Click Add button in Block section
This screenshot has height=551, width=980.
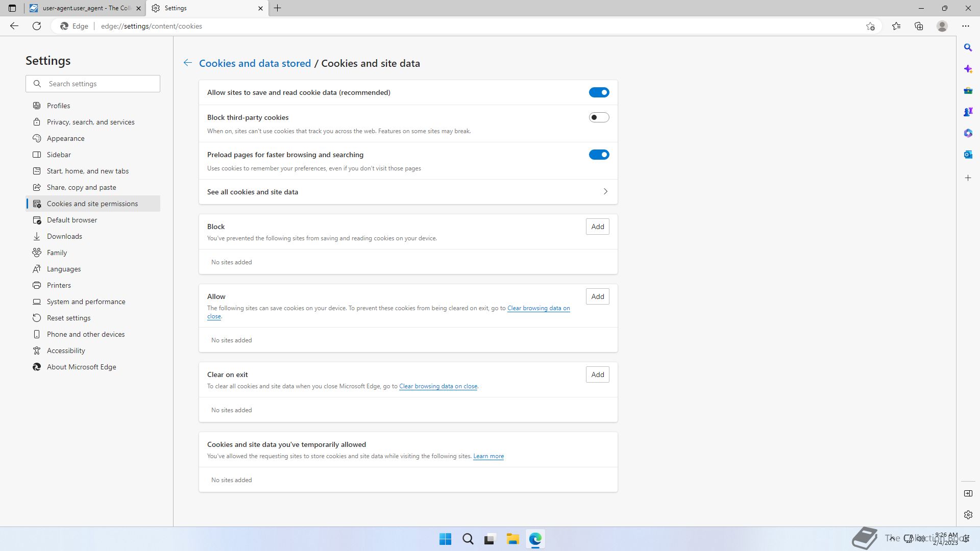coord(597,227)
